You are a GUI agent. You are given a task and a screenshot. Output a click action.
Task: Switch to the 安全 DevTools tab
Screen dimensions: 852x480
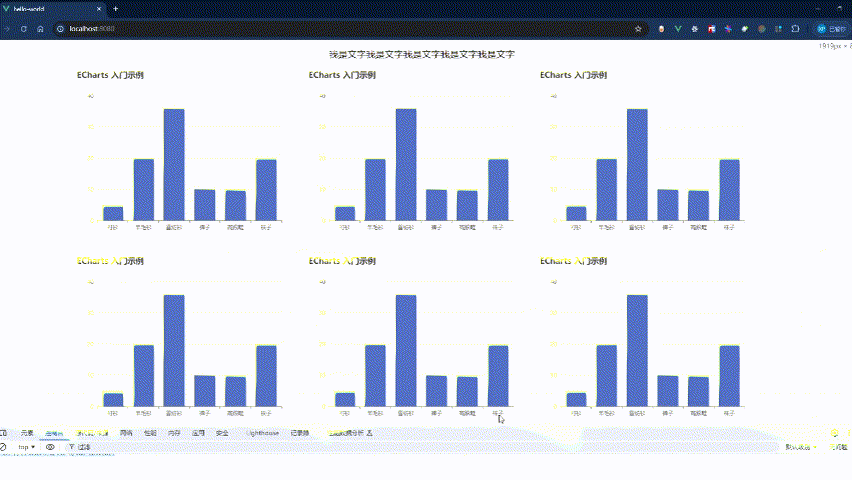point(222,433)
